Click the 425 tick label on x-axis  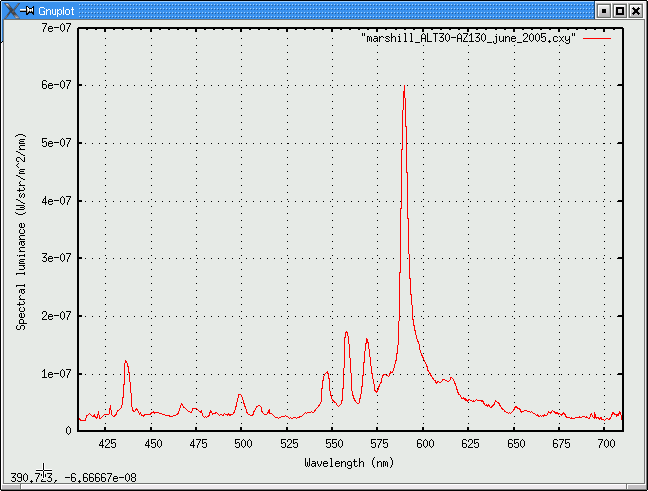(x=108, y=442)
